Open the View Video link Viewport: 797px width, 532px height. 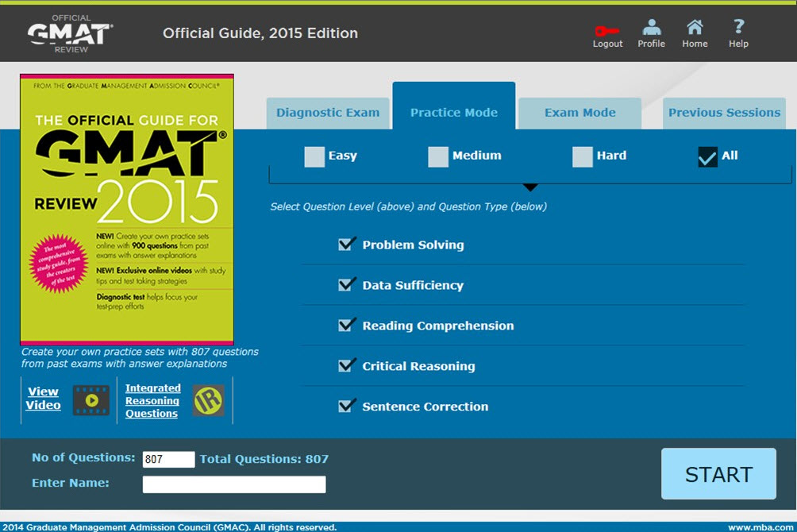(x=43, y=399)
